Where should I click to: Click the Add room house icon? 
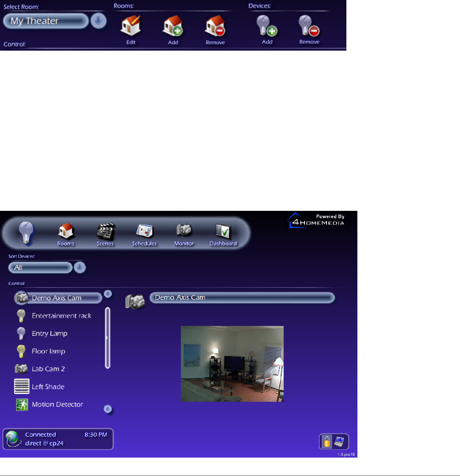[172, 26]
